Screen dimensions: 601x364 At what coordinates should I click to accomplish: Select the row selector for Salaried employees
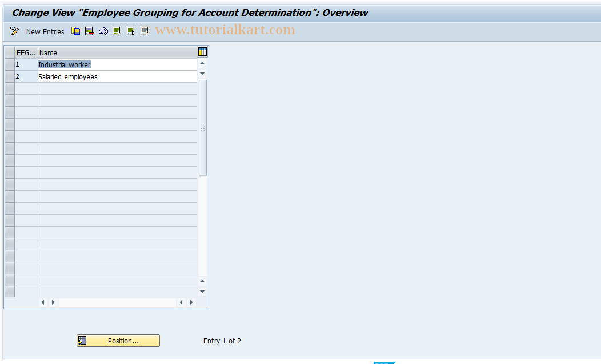pyautogui.click(x=10, y=76)
